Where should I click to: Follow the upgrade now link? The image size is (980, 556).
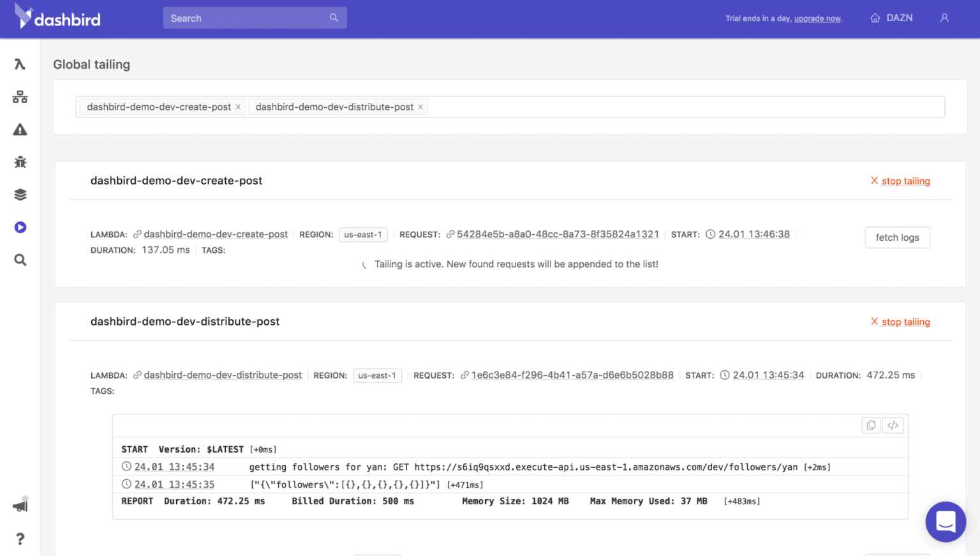coord(817,19)
